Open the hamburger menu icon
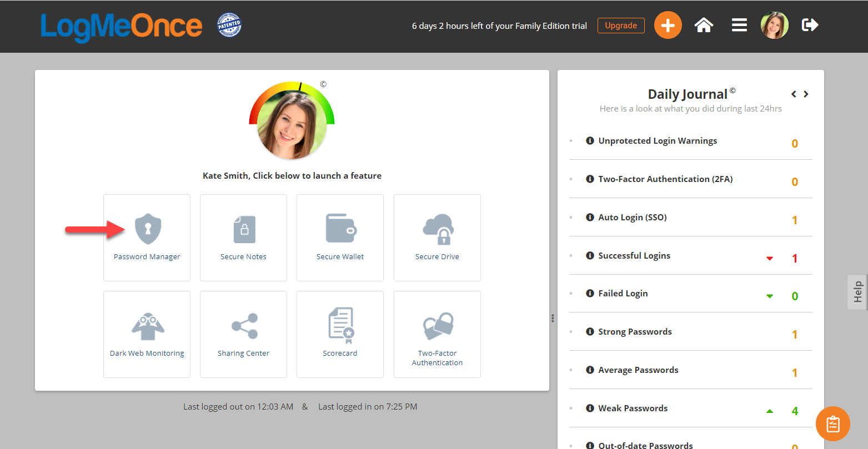Image resolution: width=868 pixels, height=449 pixels. point(739,25)
